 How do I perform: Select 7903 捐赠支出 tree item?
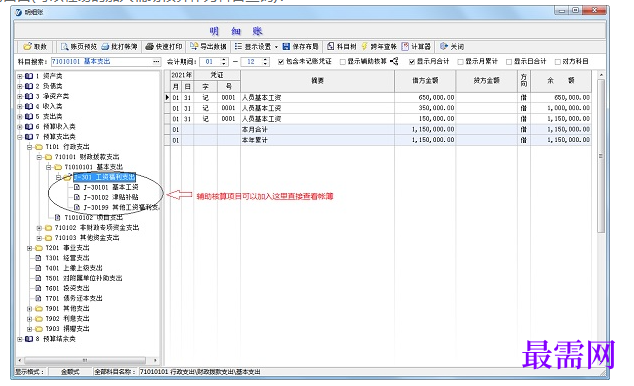point(67,329)
